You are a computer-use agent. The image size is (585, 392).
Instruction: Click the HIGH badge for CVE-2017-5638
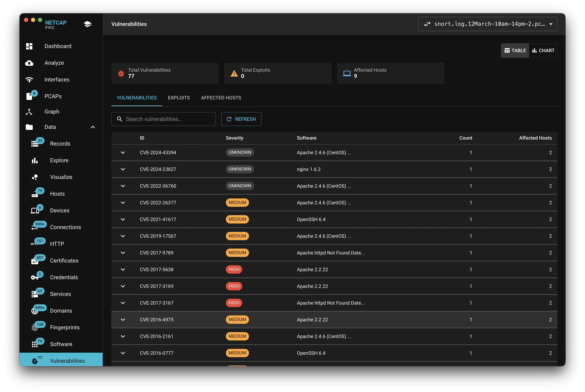[234, 269]
